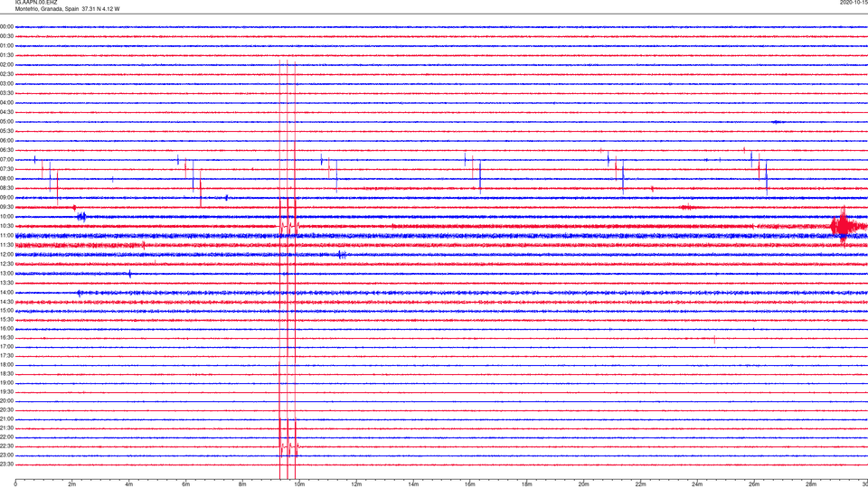Click the '21:00' trace label
Screen dimensions: 868x488
coord(6,419)
